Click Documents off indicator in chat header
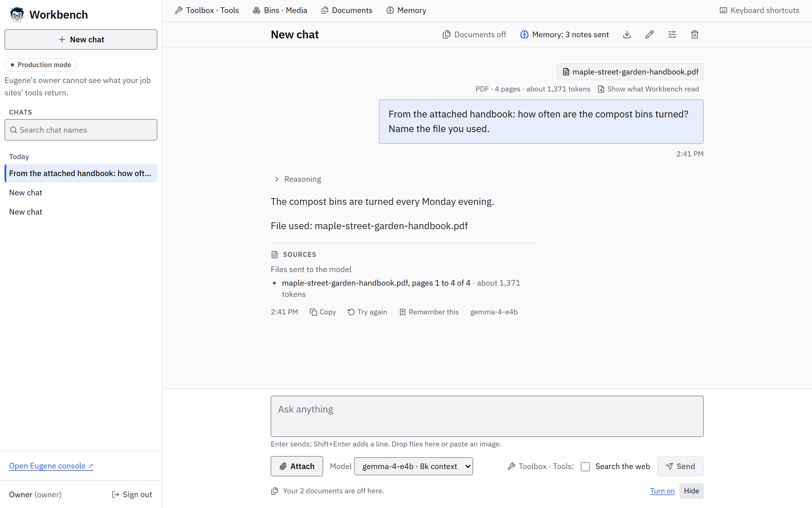 click(x=474, y=35)
